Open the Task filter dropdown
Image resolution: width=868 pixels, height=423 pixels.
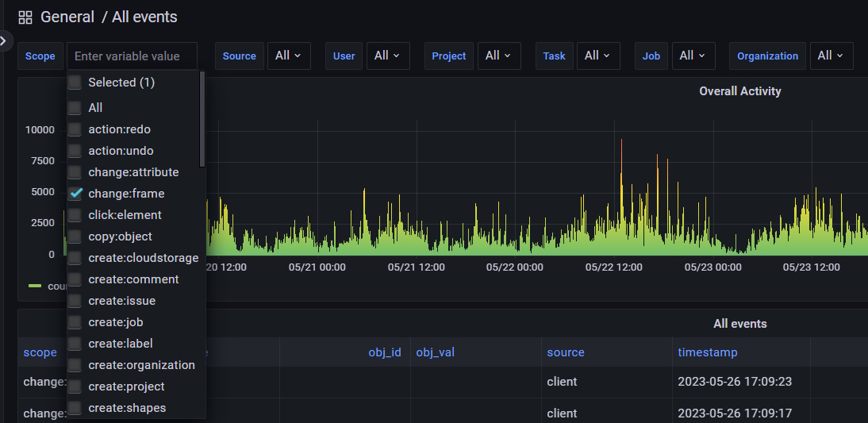597,56
